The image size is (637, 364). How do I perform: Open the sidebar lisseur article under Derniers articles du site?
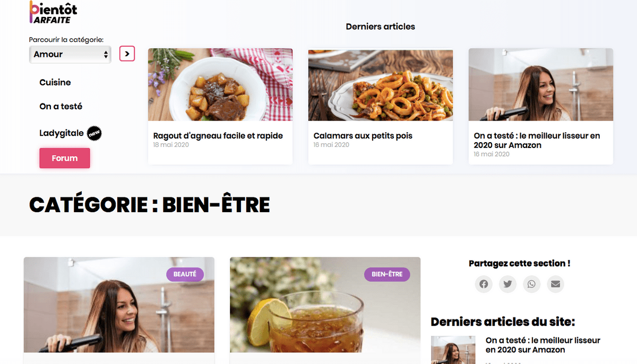[x=543, y=345]
